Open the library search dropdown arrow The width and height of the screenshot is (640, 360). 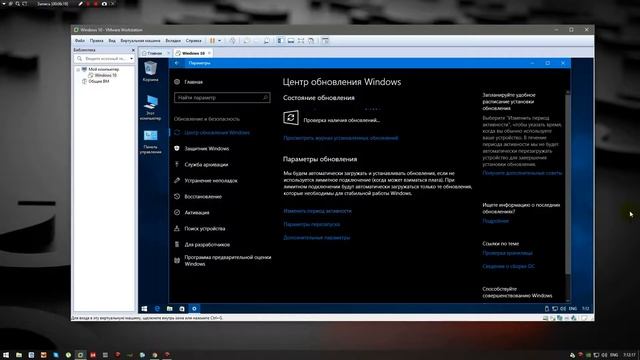(x=131, y=59)
